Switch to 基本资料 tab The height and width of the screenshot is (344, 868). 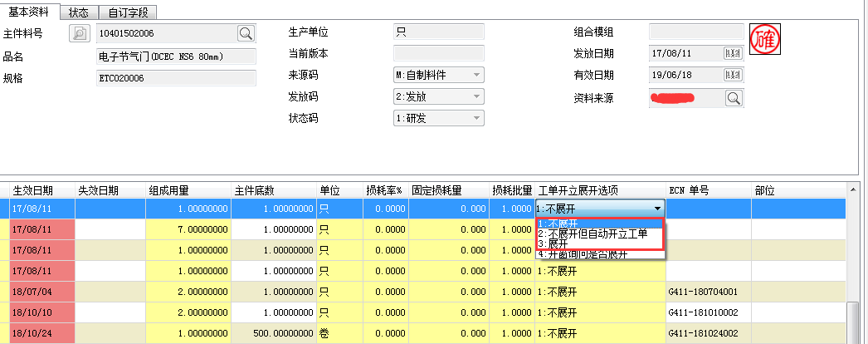click(x=29, y=12)
